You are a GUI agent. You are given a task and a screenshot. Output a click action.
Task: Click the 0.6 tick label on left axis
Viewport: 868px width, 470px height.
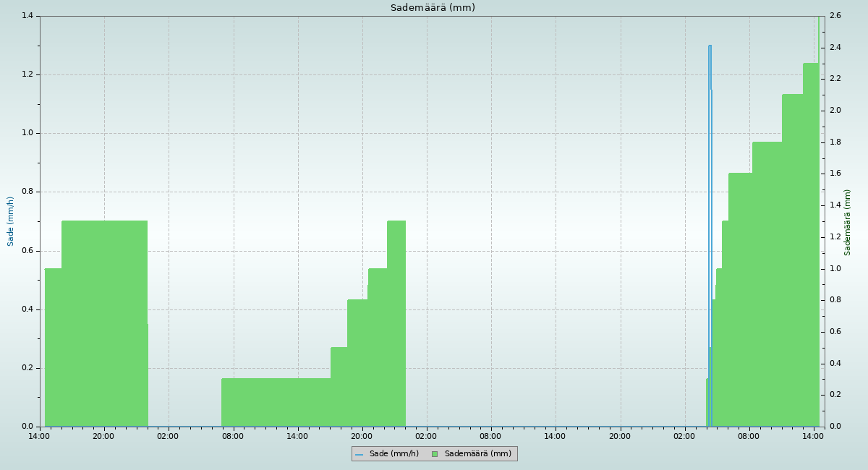click(x=29, y=251)
